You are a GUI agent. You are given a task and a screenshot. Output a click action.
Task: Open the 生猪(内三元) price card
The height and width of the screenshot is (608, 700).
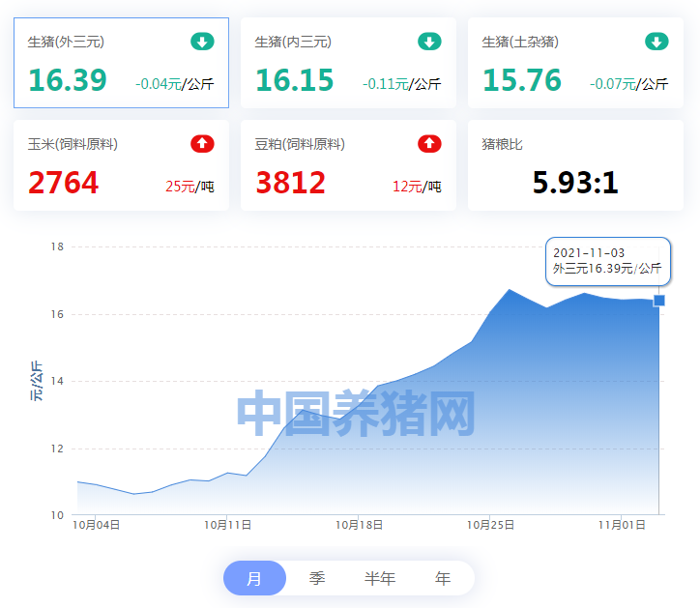[348, 63]
